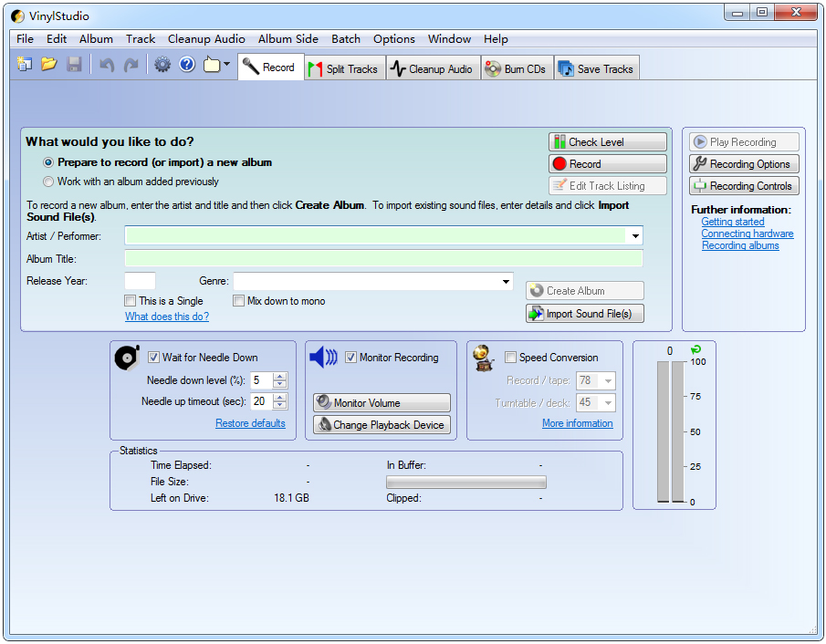
Task: Open the Record / tape speed dropdown
Action: tap(608, 380)
